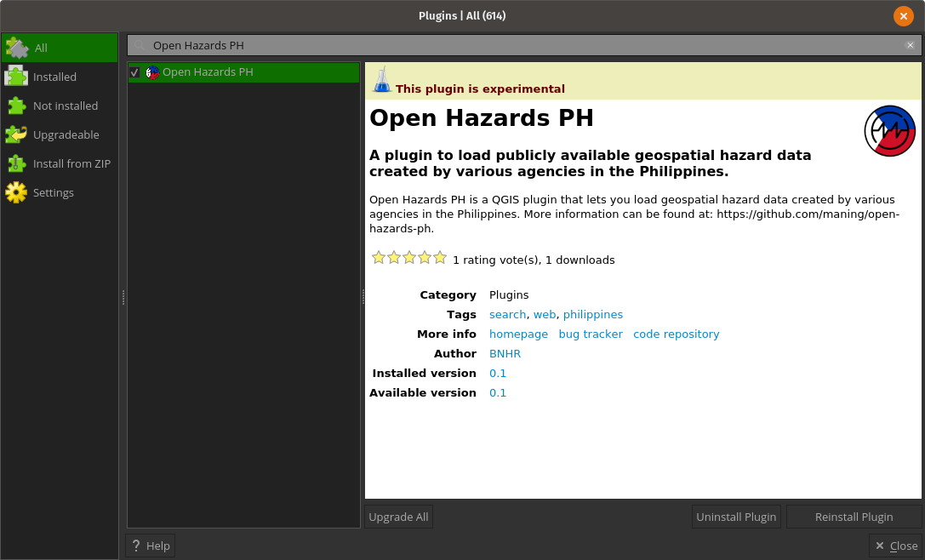Click the Install from ZIP icon
The image size is (925, 560).
16,163
